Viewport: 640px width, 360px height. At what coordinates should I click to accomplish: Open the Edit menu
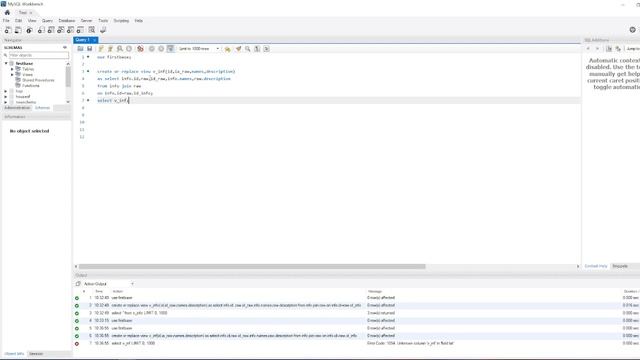click(18, 20)
